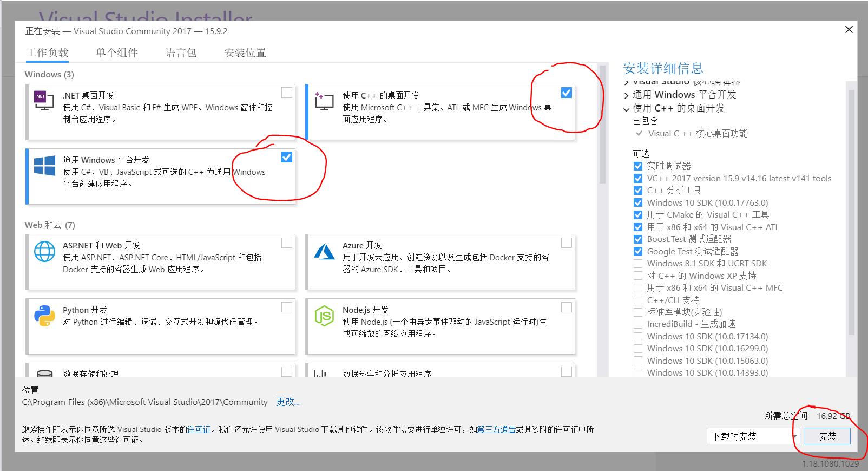This screenshot has height=471, width=868.
Task: Check Windows 10 SDK (10.0.15063.0)
Action: [x=638, y=361]
